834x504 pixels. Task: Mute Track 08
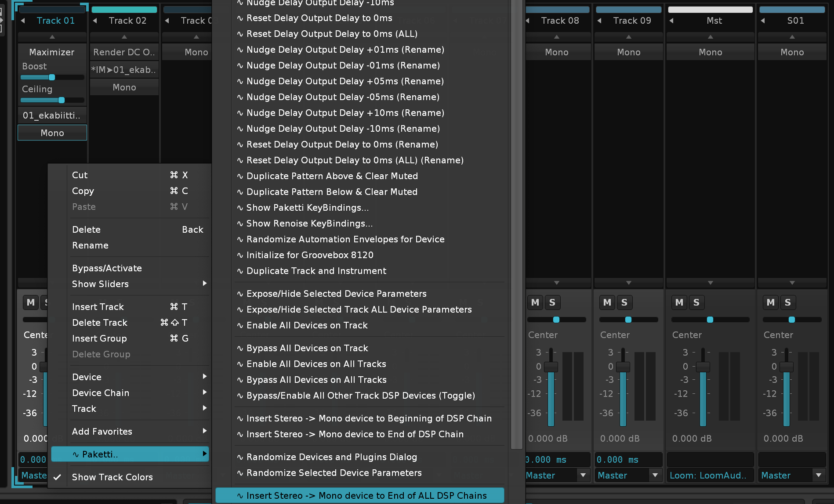tap(535, 302)
